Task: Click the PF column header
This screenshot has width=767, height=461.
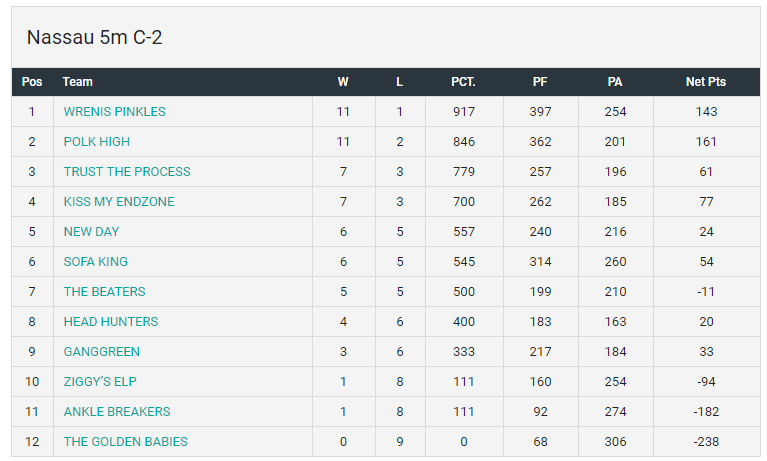Action: point(540,82)
